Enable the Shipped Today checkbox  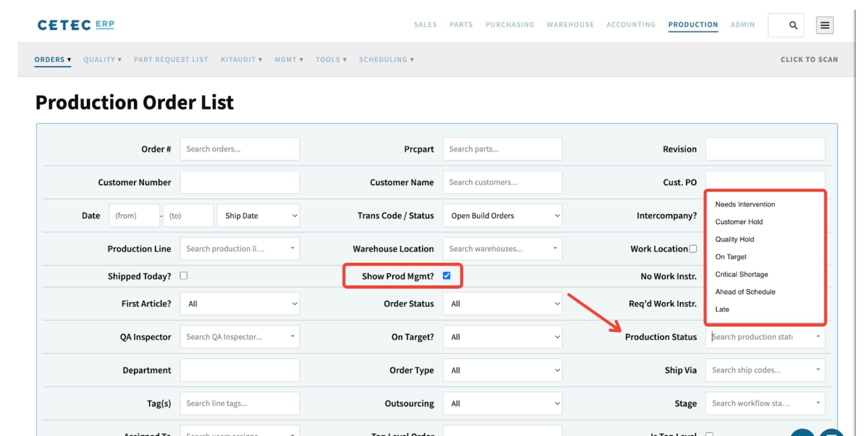tap(184, 276)
